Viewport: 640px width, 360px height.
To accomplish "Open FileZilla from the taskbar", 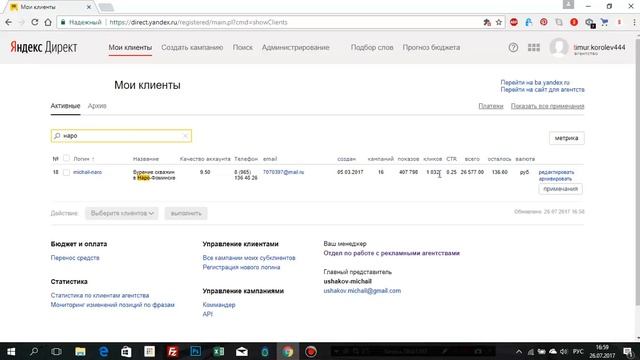I will [x=172, y=351].
